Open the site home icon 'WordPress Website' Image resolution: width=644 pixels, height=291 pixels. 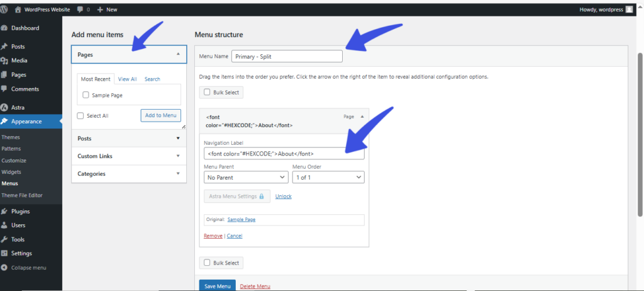tap(18, 9)
